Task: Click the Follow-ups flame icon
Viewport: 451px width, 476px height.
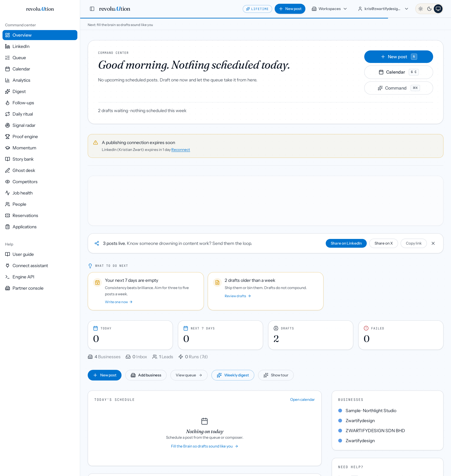Action: coord(8,103)
